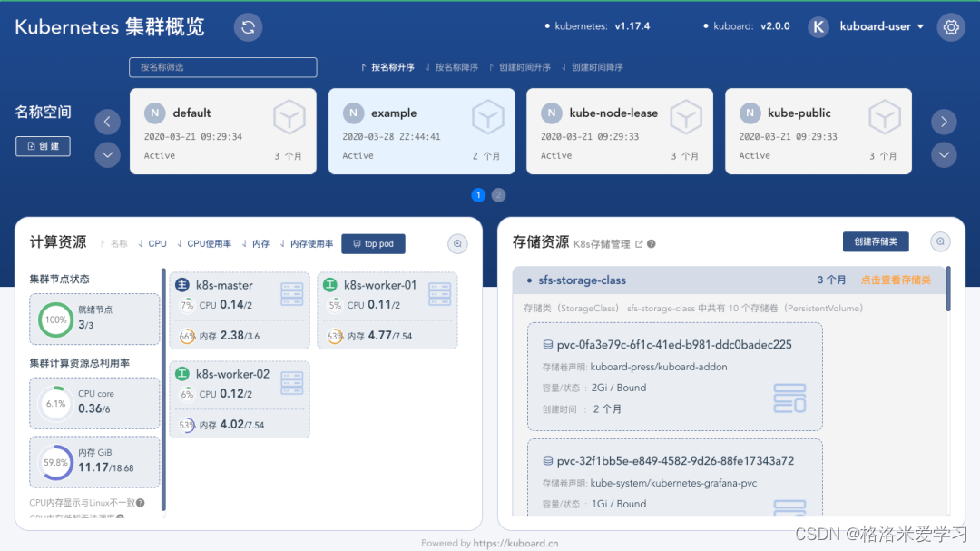Sort namespaces by 按名称降序
This screenshot has height=551, width=980.
(456, 67)
